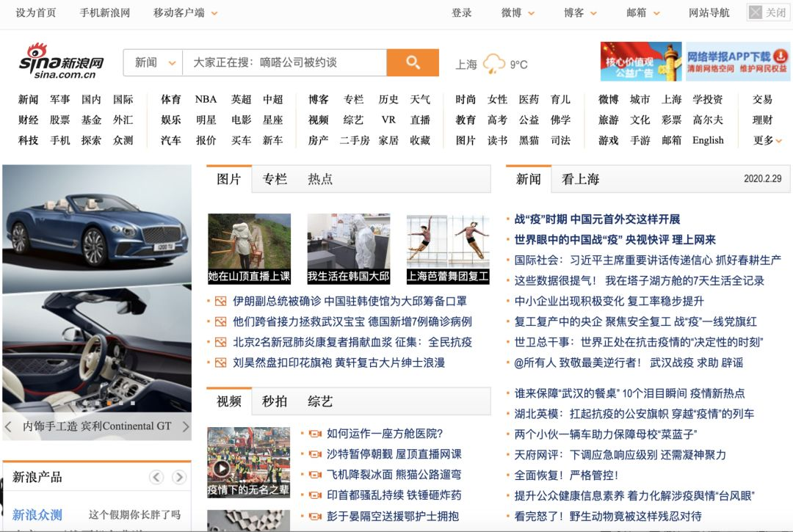Switch to the 专栏 tab
Image resolution: width=793 pixels, height=532 pixels.
275,179
